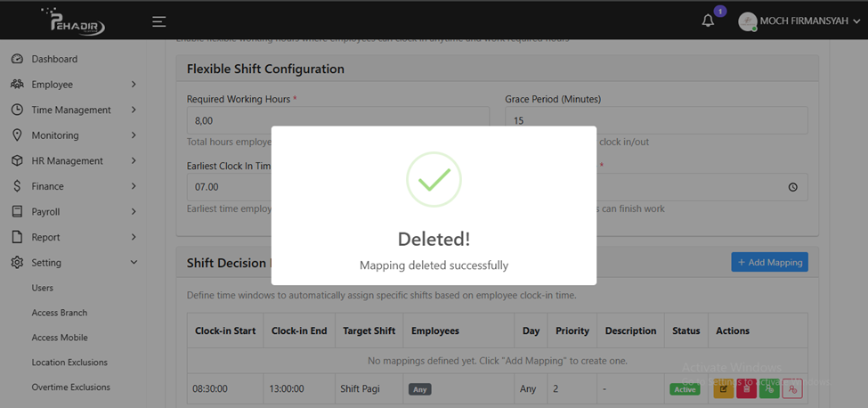Screen dimensions: 868x408
Task: Click the success checkmark icon in dialog
Action: tap(434, 179)
